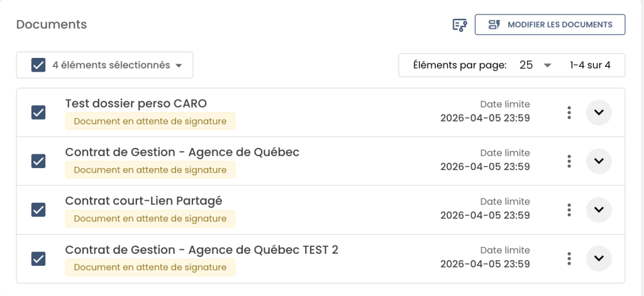Toggle the select-all documents checkbox
Image resolution: width=644 pixels, height=296 pixels.
coord(38,65)
